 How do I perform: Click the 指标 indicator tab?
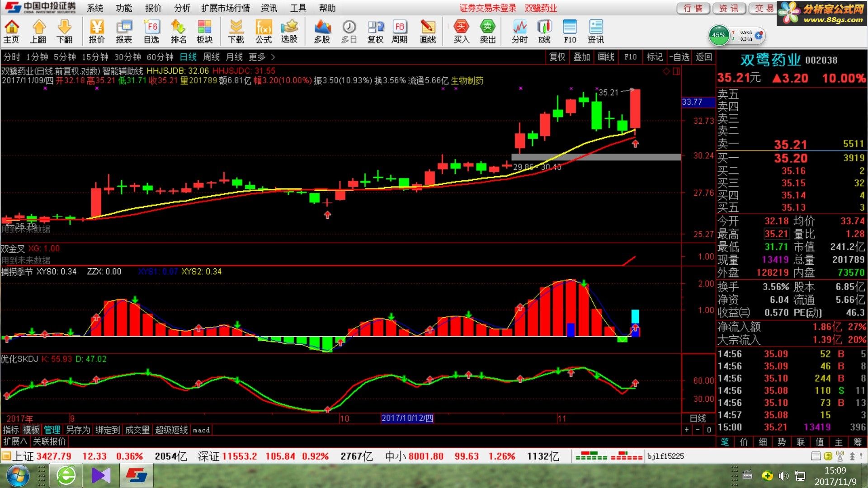(11, 430)
